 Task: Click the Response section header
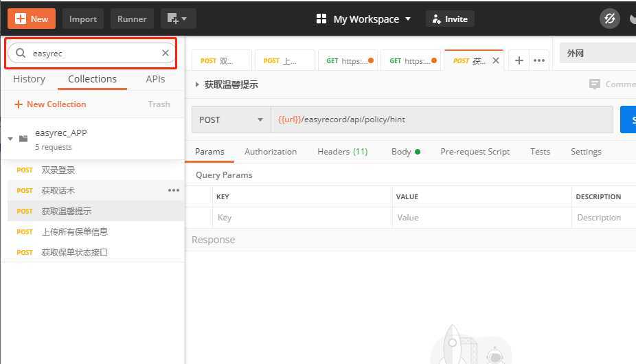click(214, 240)
